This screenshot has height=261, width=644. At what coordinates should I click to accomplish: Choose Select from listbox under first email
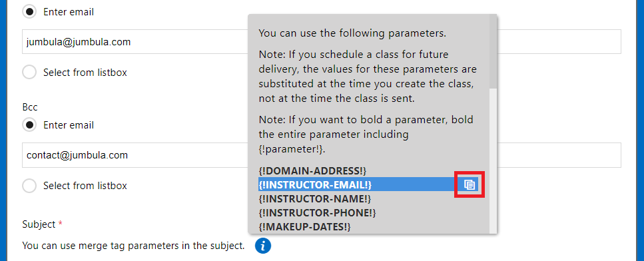coord(29,72)
